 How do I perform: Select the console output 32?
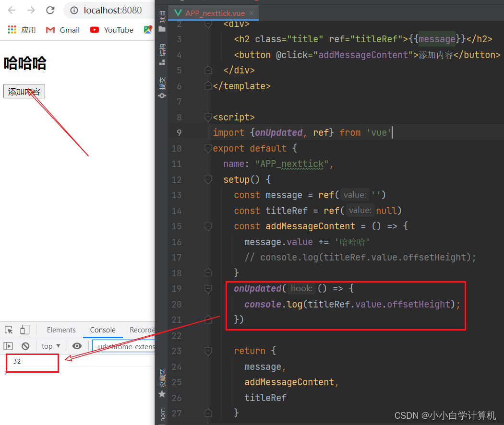tap(17, 361)
